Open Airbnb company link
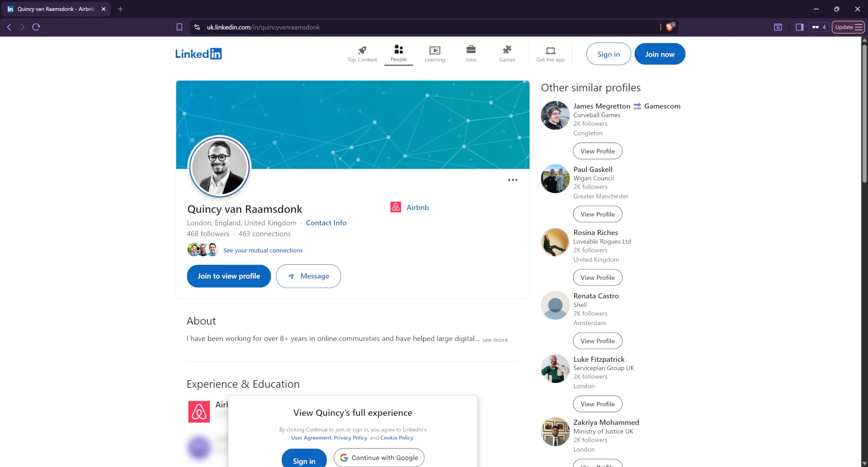Image resolution: width=868 pixels, height=467 pixels. point(418,207)
